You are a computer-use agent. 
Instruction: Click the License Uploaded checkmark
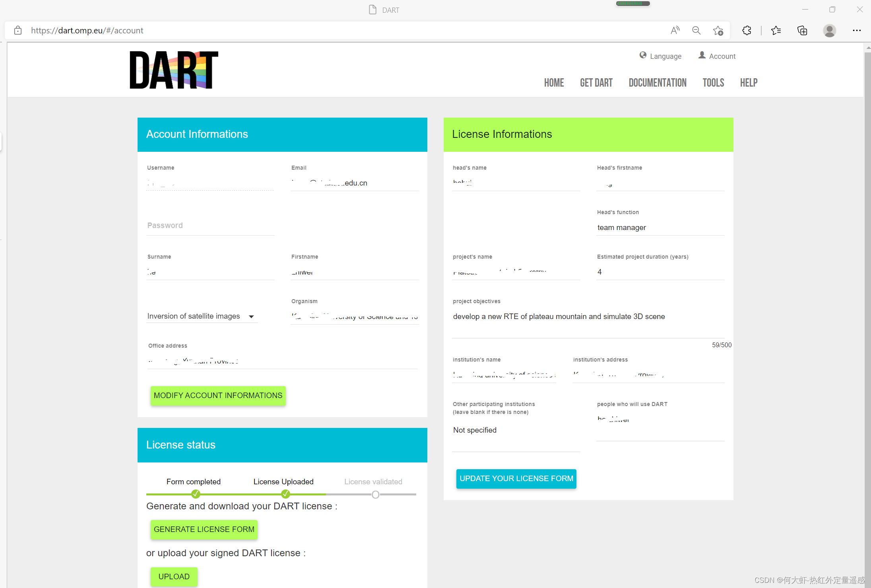point(285,494)
